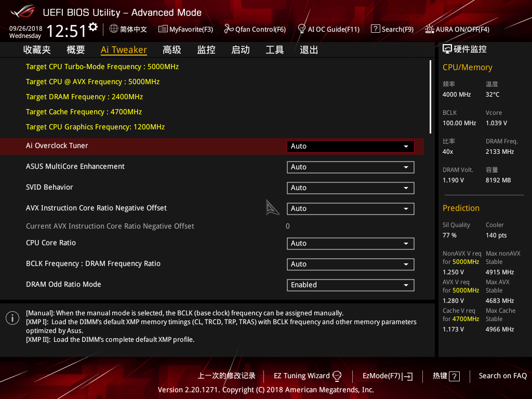
Task: Open the BIOS Search function
Action: coord(392,29)
